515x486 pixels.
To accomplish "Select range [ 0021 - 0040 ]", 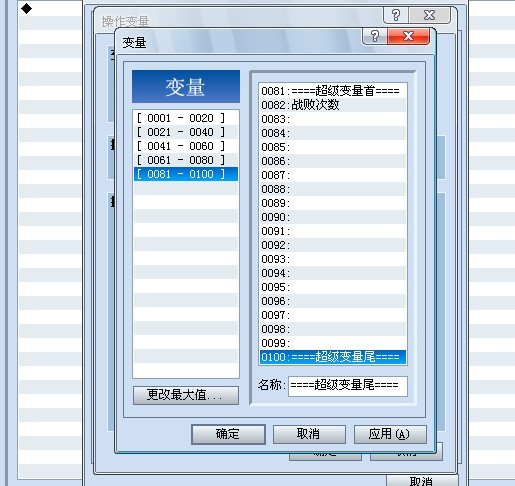I will click(x=186, y=132).
